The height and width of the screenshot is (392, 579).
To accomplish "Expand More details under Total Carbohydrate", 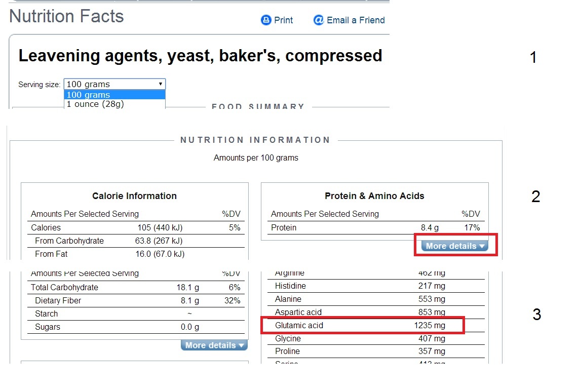I will click(214, 345).
